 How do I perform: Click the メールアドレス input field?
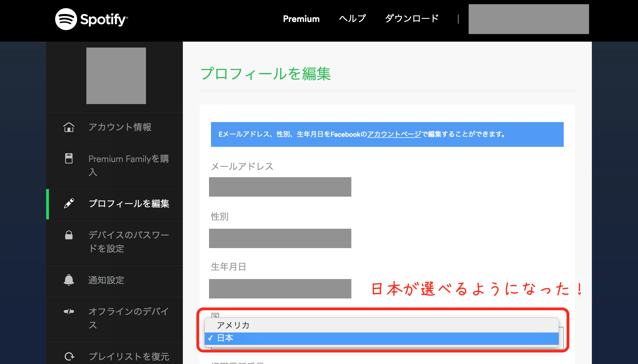(x=280, y=187)
